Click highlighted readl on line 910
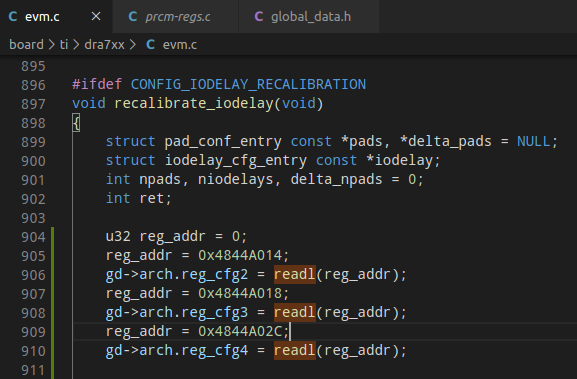This screenshot has height=379, width=577. click(295, 350)
